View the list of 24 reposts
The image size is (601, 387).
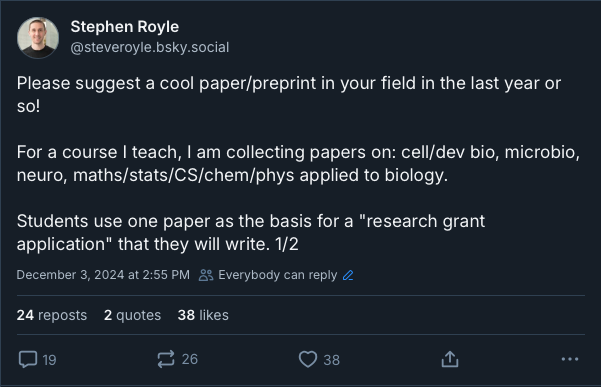point(52,315)
